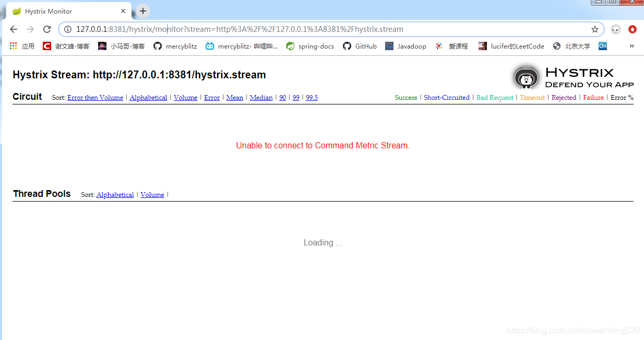Open the 爱课程 bookmark
Screen dimensions: 644x340
pyautogui.click(x=451, y=46)
